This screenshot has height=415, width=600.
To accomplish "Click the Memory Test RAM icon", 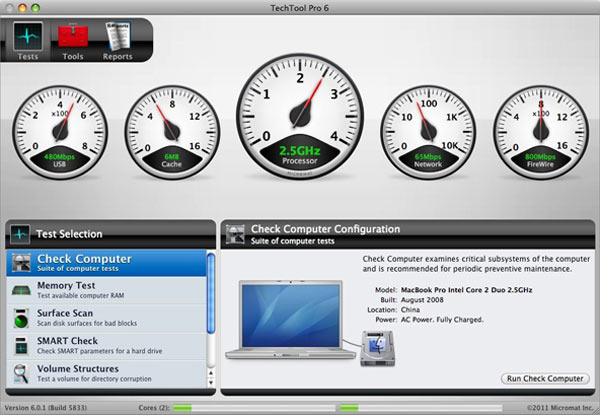I will [x=22, y=291].
